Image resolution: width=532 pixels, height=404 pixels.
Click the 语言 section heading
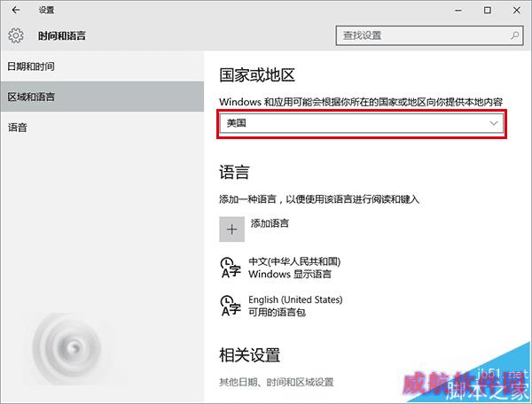tap(234, 172)
